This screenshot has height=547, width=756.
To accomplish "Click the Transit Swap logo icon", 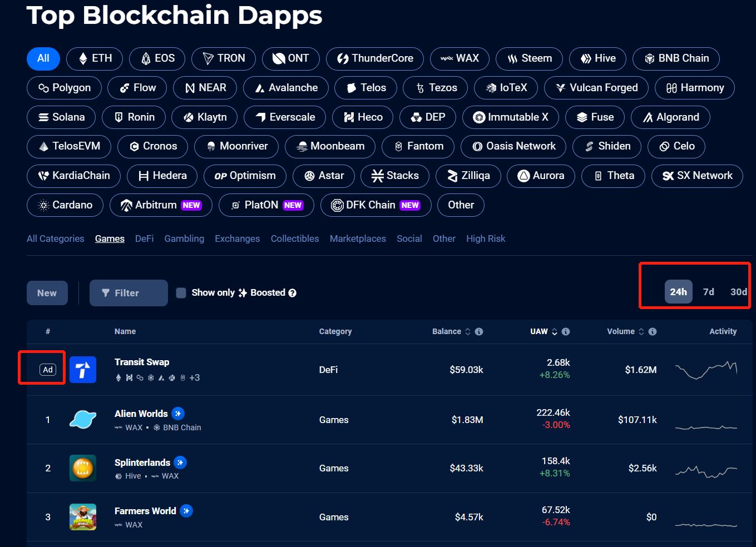I will tap(83, 370).
